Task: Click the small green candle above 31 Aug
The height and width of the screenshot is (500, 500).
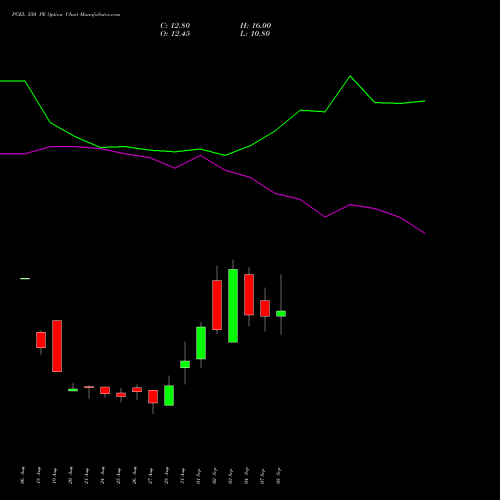Action: coord(185,364)
